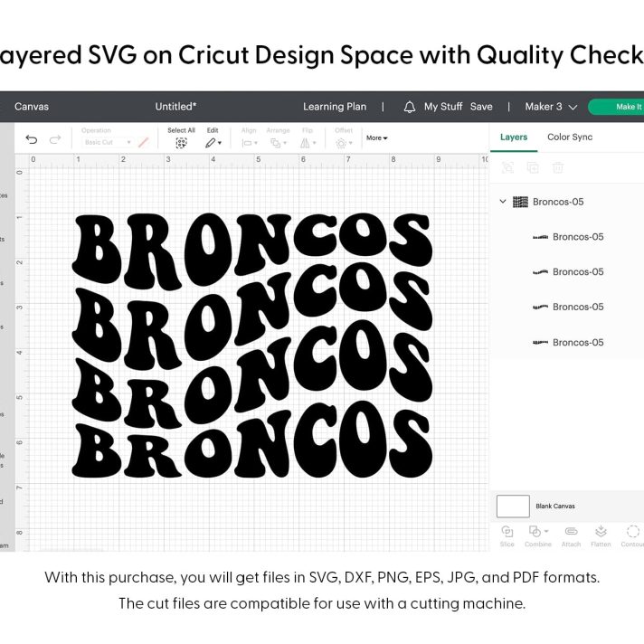Click the Combine tool

(x=537, y=535)
